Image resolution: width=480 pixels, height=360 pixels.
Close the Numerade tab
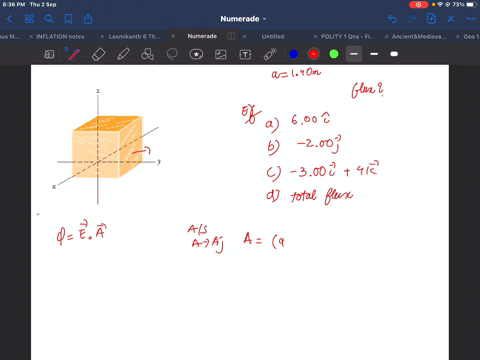tap(173, 36)
